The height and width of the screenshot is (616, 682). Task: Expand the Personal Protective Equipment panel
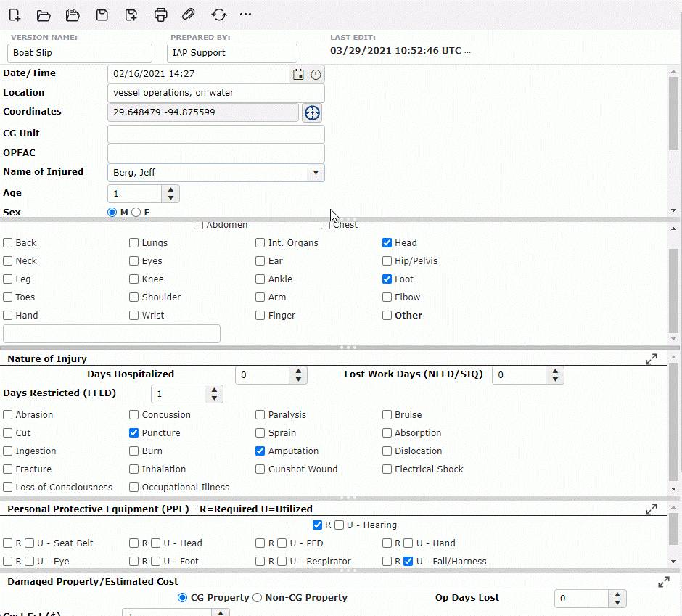click(x=652, y=509)
